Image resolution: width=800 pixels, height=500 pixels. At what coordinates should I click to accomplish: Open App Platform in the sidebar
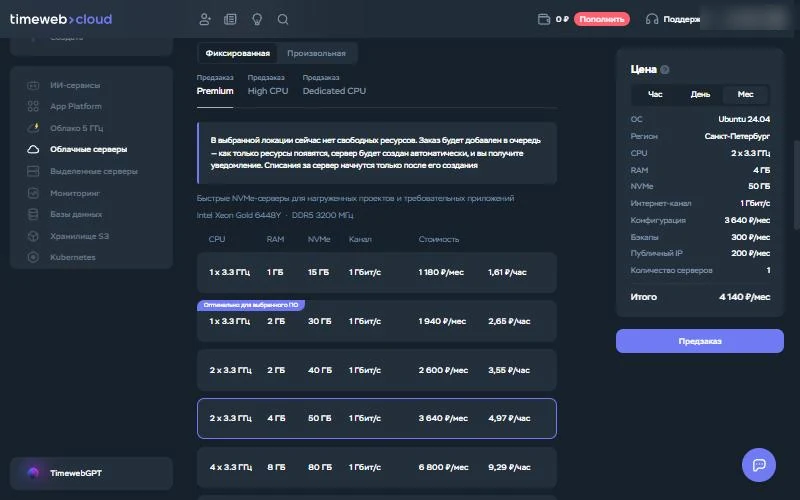click(76, 106)
